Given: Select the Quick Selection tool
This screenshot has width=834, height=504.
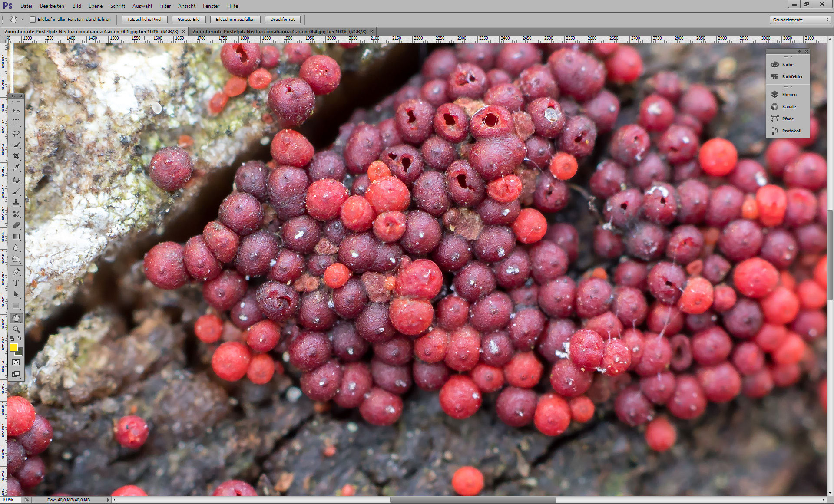Looking at the screenshot, I should pyautogui.click(x=16, y=145).
